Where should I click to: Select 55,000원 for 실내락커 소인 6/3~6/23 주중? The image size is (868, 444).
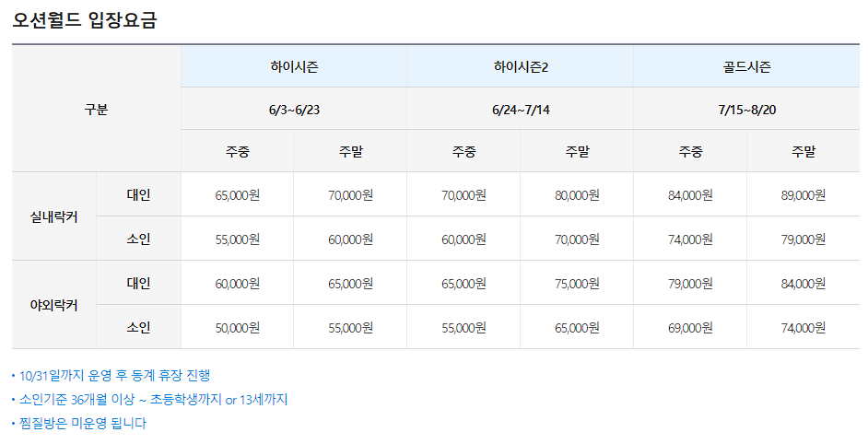coord(237,240)
